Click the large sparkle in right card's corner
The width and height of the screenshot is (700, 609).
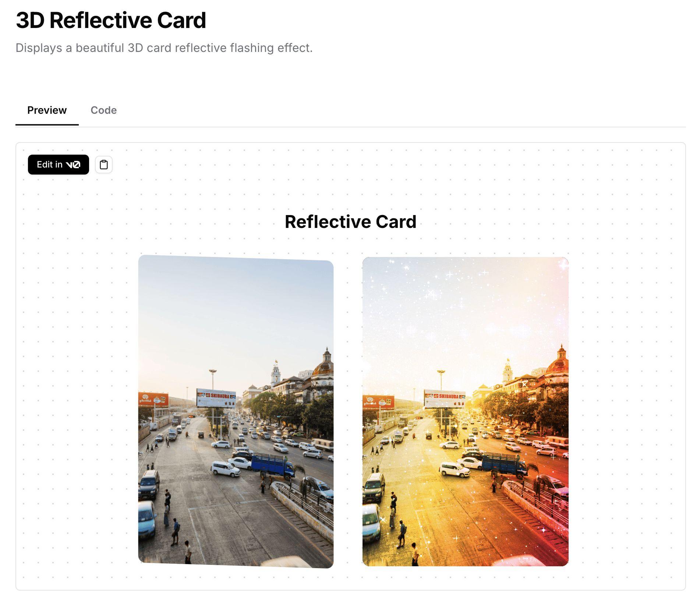click(563, 264)
